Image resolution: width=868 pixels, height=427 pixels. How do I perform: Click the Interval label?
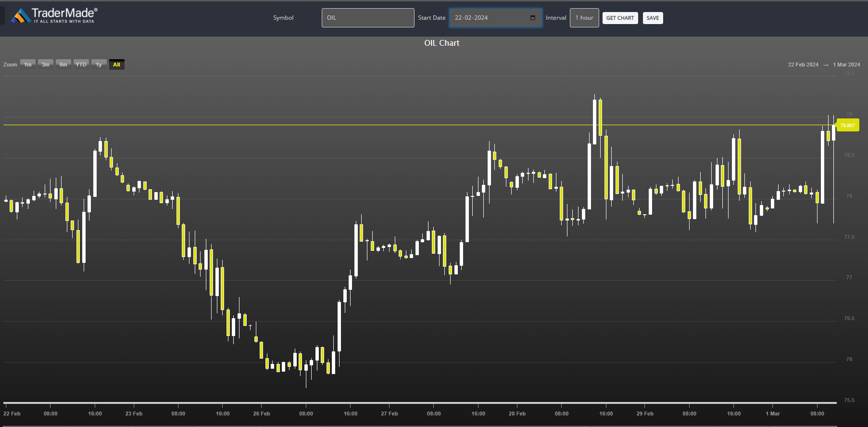tap(556, 18)
